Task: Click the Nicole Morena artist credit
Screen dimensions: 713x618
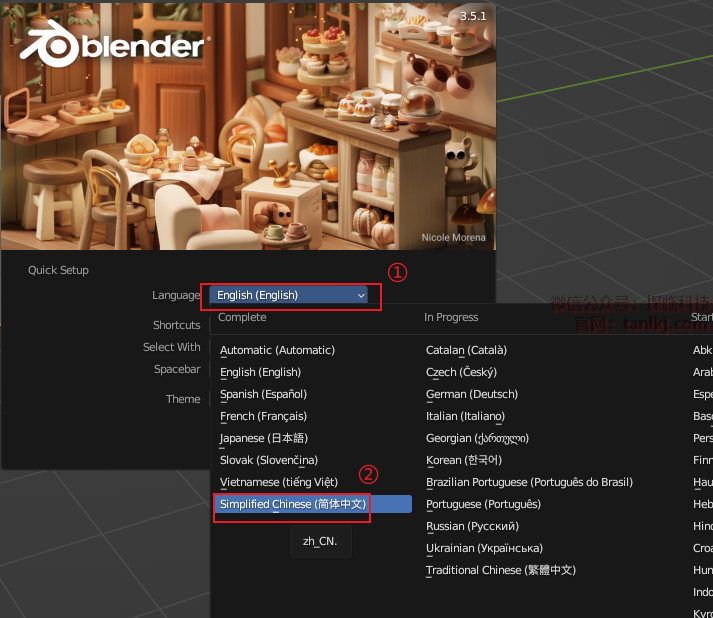Action: point(453,237)
